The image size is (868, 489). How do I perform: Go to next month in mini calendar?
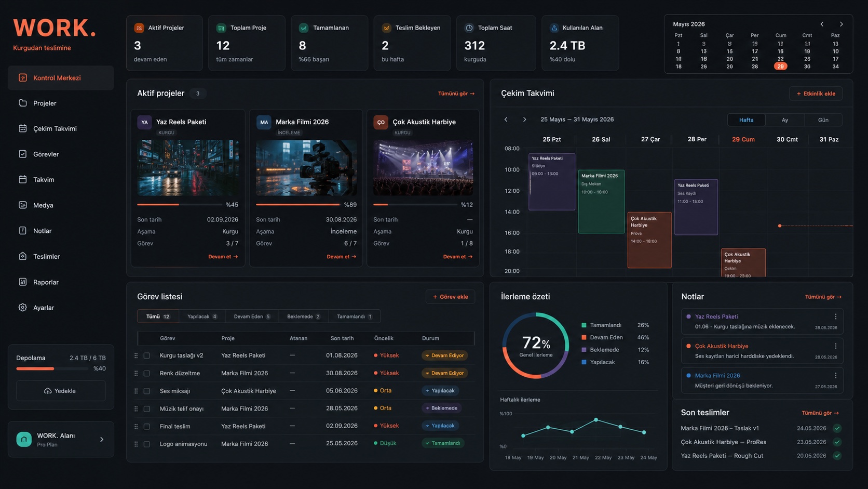(x=841, y=24)
